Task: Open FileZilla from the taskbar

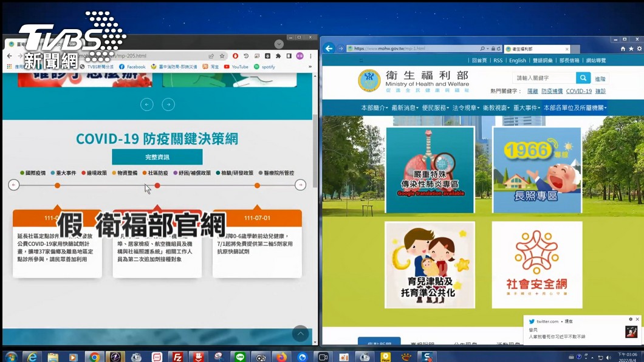Action: pyautogui.click(x=178, y=357)
